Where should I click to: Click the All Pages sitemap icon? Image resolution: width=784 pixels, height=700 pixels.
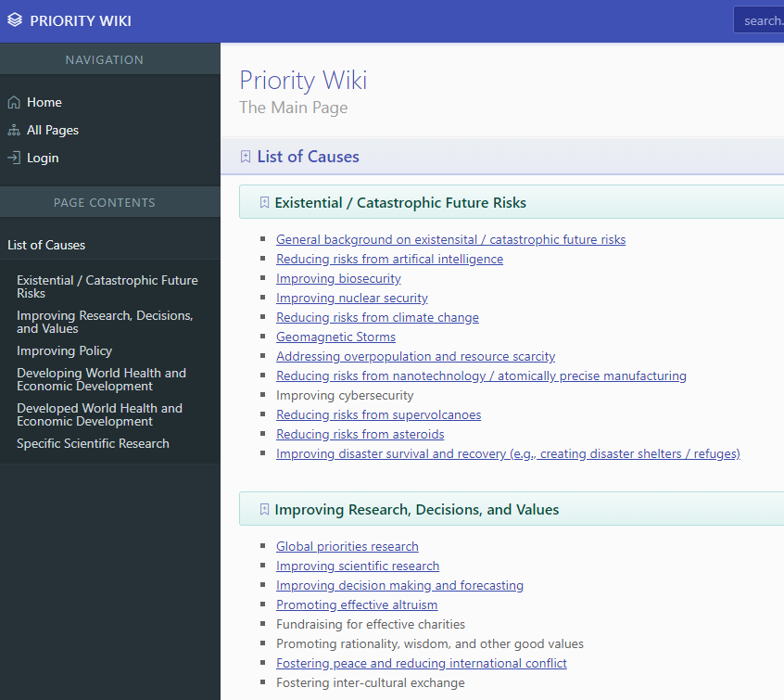point(14,131)
